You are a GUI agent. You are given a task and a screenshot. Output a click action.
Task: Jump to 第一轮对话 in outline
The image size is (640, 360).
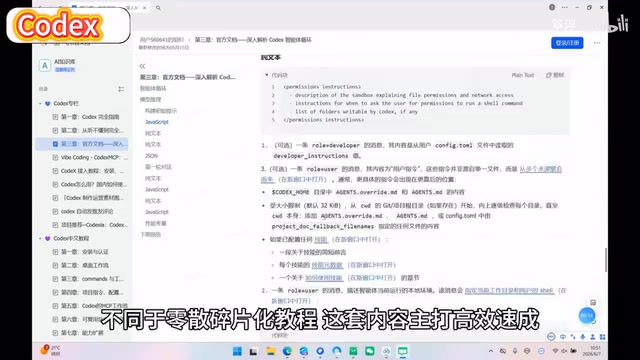(158, 167)
